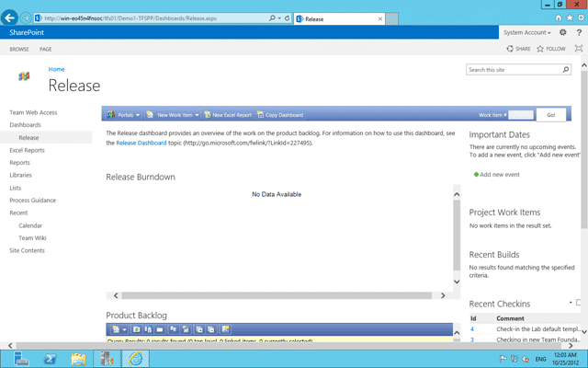Open Reports in left navigation
This screenshot has height=368, width=588.
20,163
